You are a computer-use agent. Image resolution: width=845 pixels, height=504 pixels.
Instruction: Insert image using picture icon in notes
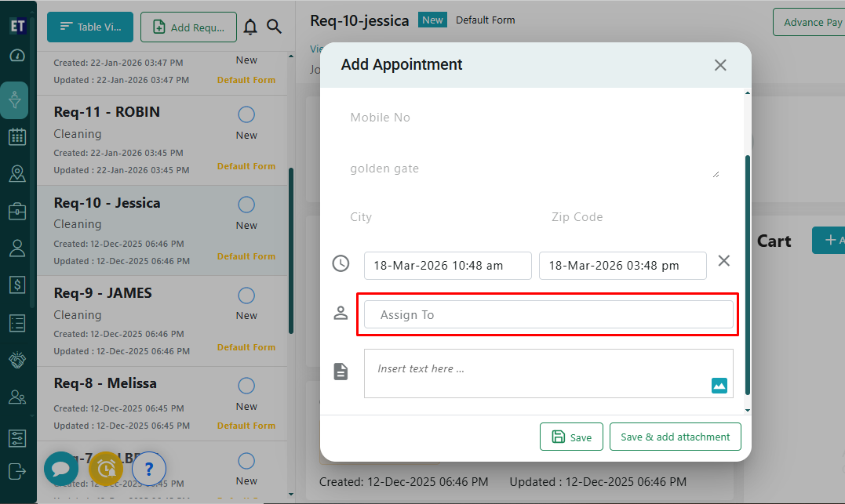[x=719, y=385]
